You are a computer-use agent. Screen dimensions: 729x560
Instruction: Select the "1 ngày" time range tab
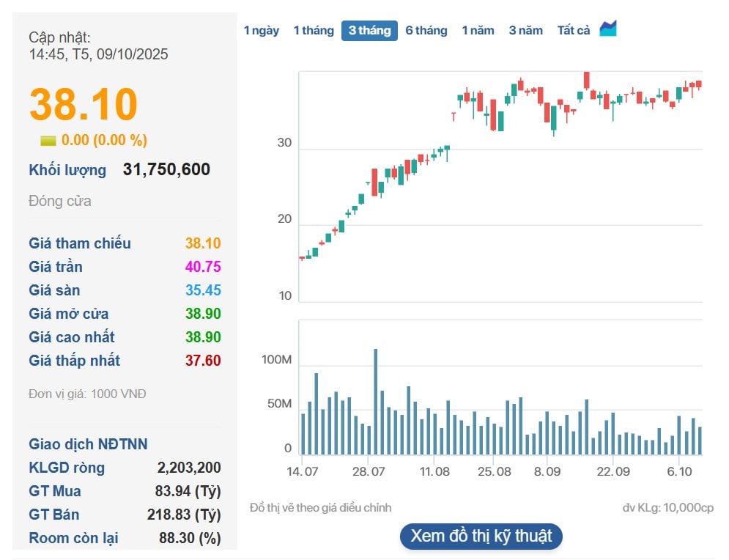(x=262, y=31)
